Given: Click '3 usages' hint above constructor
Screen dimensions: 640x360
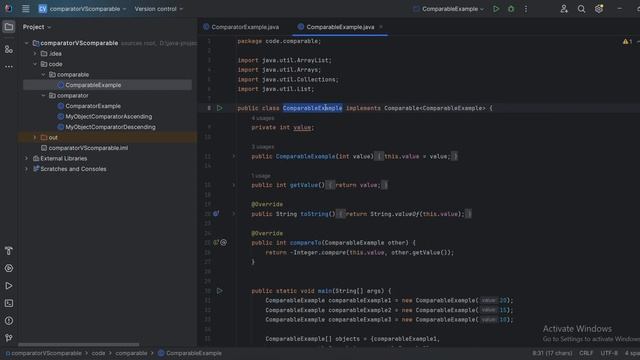Looking at the screenshot, I should 263,147.
